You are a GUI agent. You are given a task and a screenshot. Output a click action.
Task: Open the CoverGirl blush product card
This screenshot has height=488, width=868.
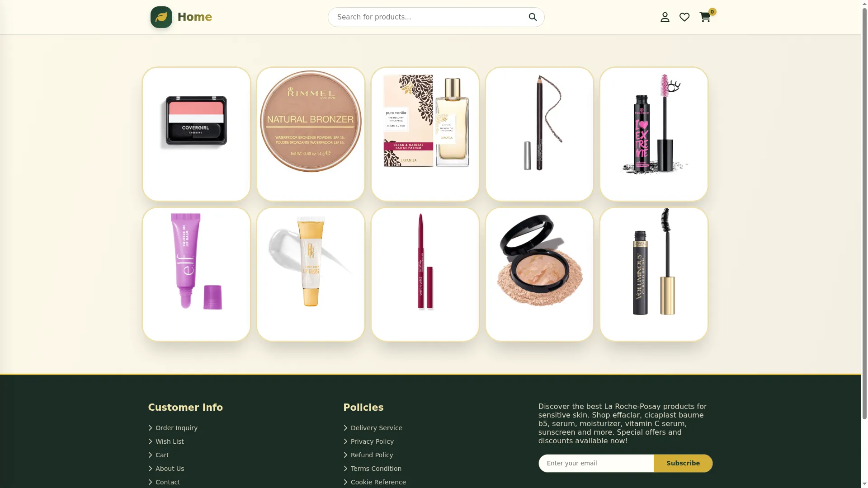click(196, 134)
